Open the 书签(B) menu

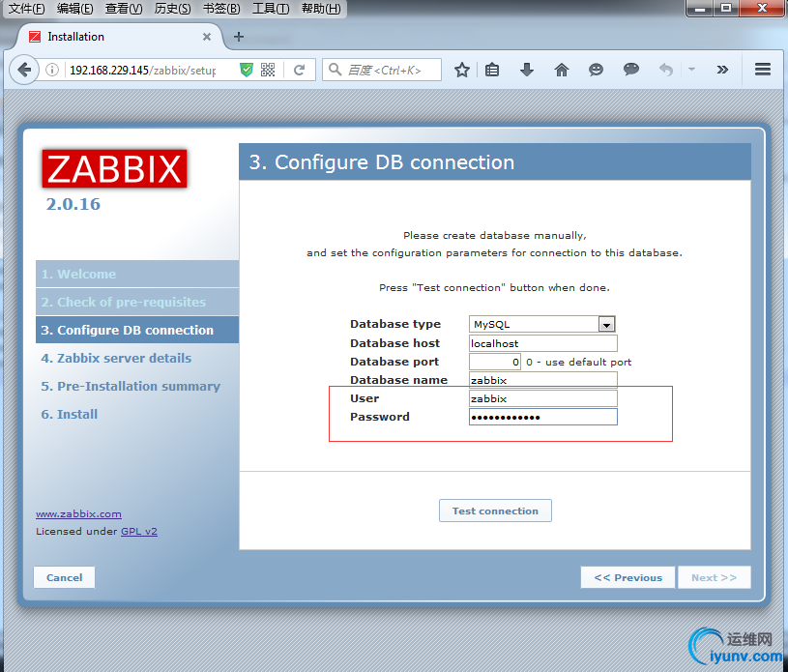pyautogui.click(x=221, y=9)
